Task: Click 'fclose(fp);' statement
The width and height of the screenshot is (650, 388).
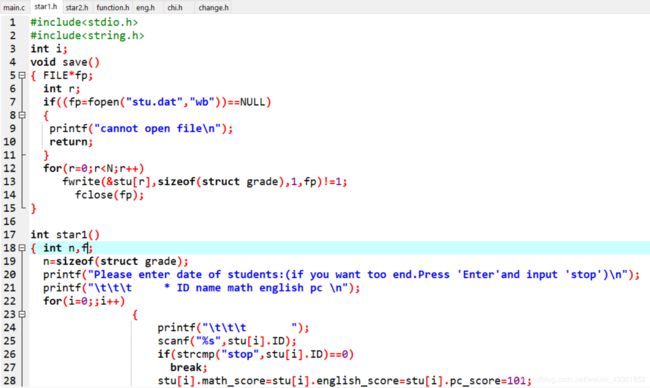Action: point(109,195)
